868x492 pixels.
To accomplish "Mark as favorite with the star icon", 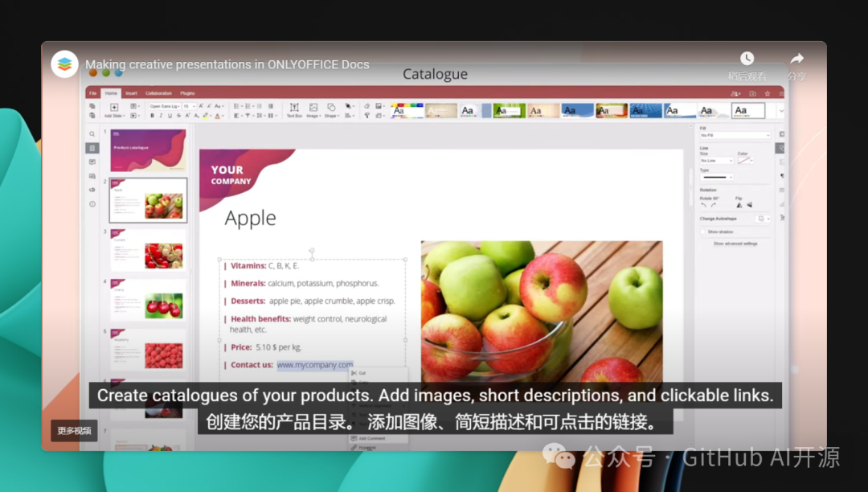I will pyautogui.click(x=768, y=93).
